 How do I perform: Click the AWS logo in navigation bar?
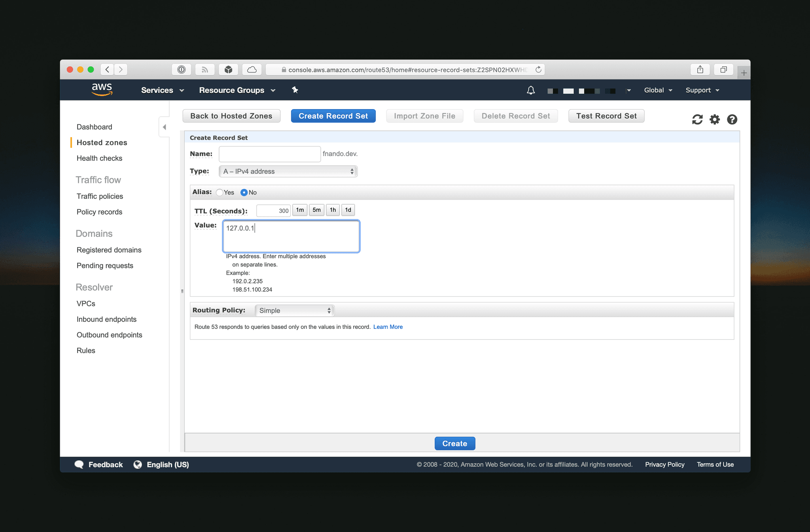coord(102,89)
